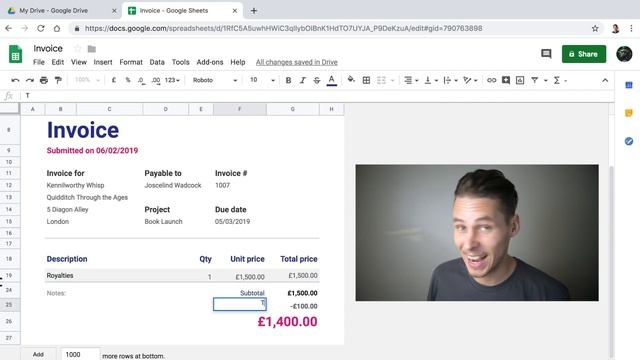Toggle italic formatting
This screenshot has width=640, height=360.
pyautogui.click(x=302, y=80)
